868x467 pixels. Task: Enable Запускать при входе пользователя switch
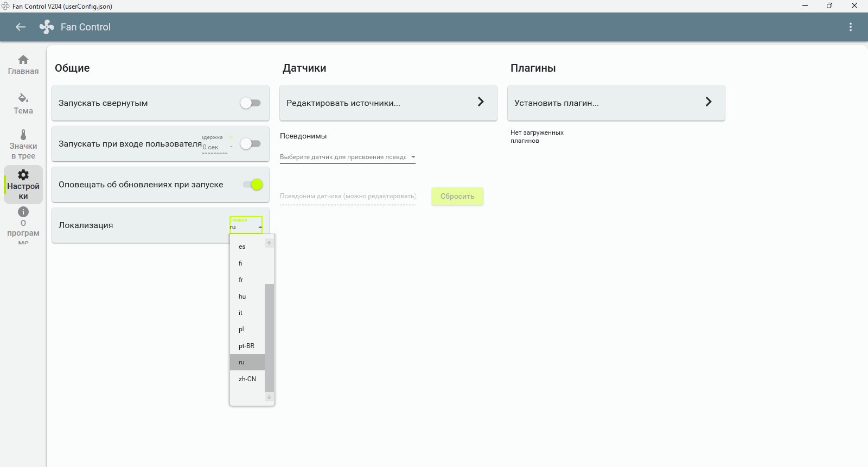251,144
